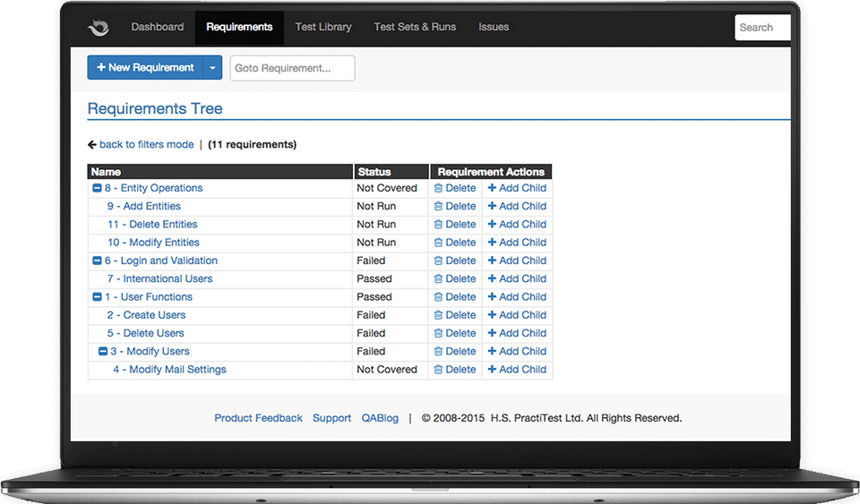Go to the Issues tab

tap(494, 27)
